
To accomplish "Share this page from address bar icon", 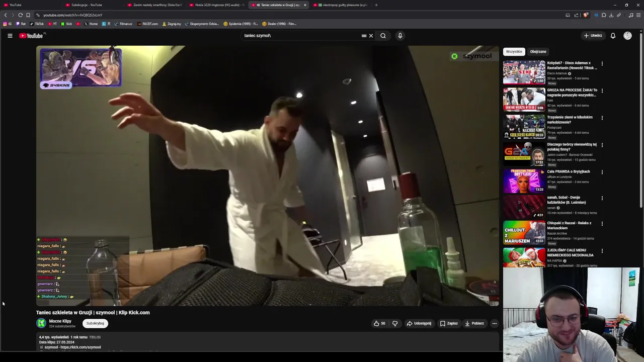I will (x=576, y=15).
